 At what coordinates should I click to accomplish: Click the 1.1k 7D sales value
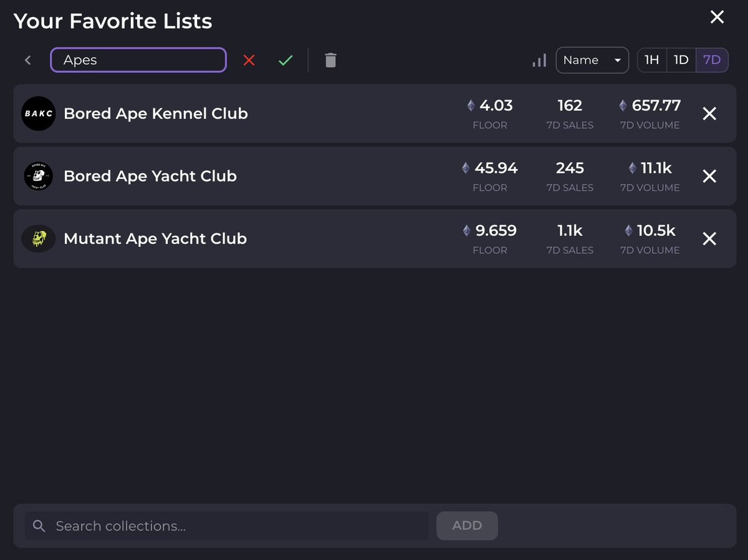click(570, 230)
